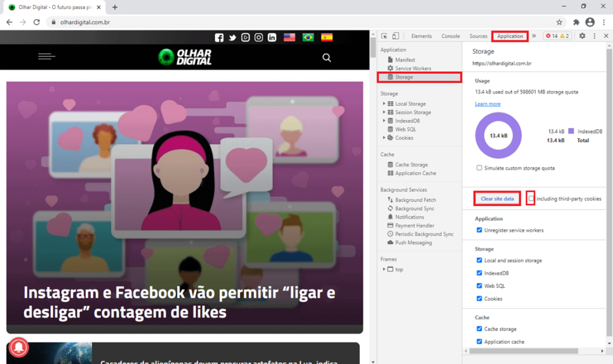Expand the Local Storage tree item
This screenshot has height=364, width=613.
click(384, 104)
